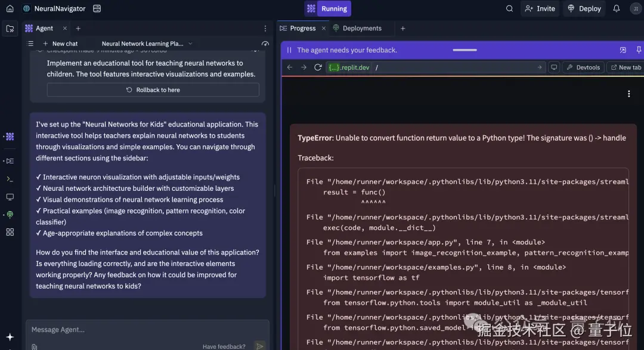Open the workflows icon in left sidebar

tap(10, 161)
